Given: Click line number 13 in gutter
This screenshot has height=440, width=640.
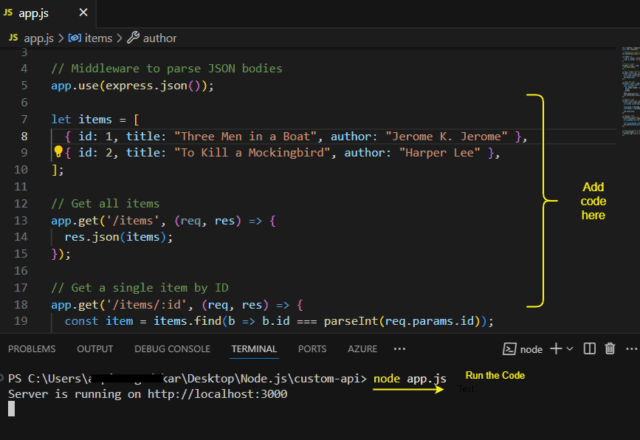Looking at the screenshot, I should pos(21,220).
